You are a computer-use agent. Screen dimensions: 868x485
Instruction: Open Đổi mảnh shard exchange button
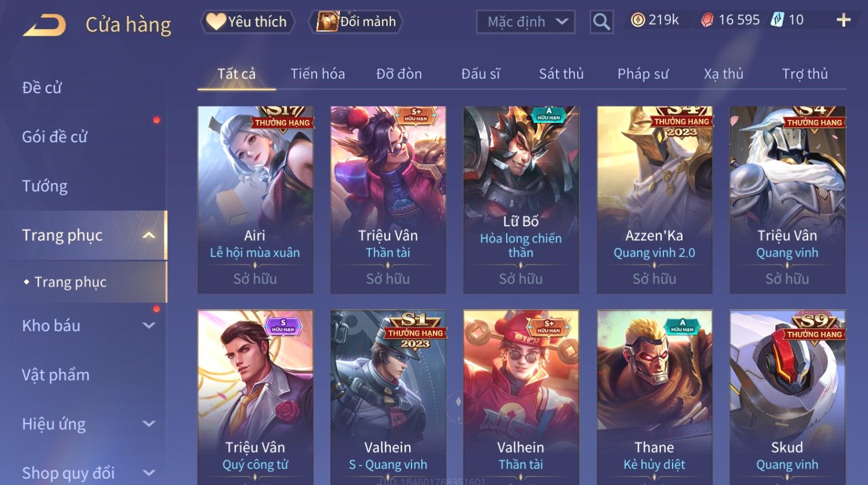point(356,22)
